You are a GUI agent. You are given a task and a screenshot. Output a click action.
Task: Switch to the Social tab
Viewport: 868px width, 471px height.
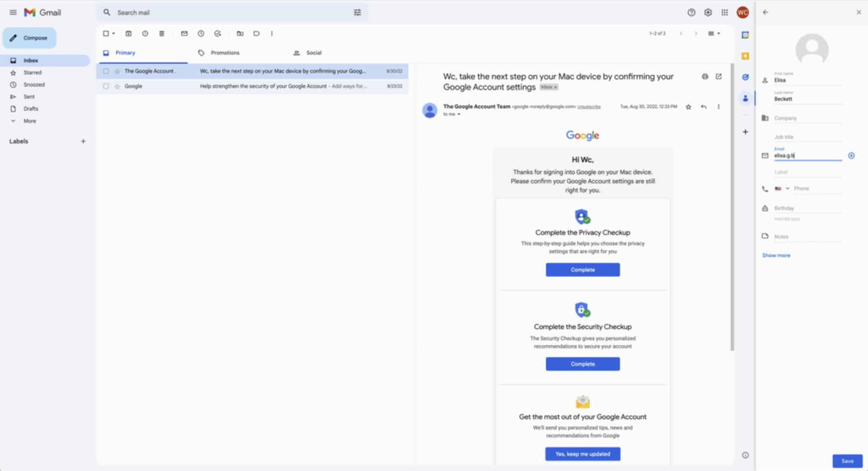[x=314, y=53]
